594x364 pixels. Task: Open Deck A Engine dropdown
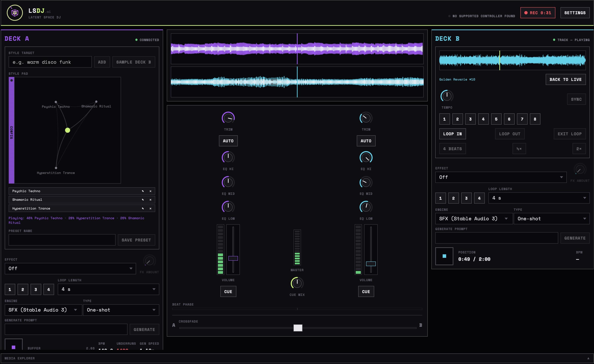tap(43, 310)
